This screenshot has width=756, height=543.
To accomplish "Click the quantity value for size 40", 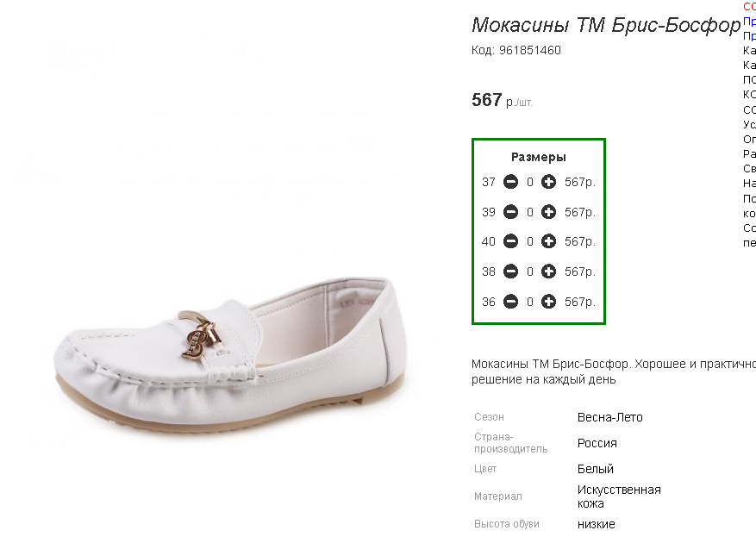I will tap(530, 241).
